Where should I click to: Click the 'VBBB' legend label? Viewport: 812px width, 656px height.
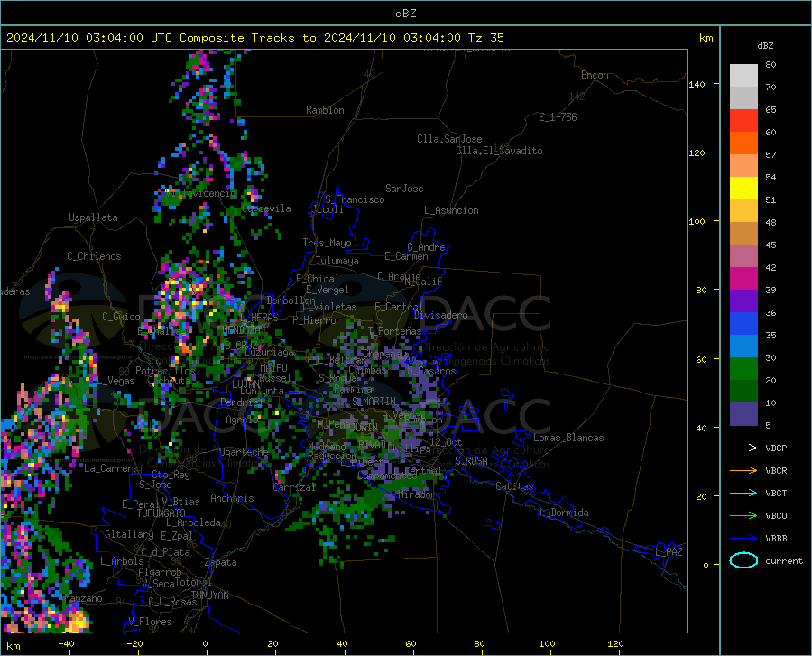[776, 539]
